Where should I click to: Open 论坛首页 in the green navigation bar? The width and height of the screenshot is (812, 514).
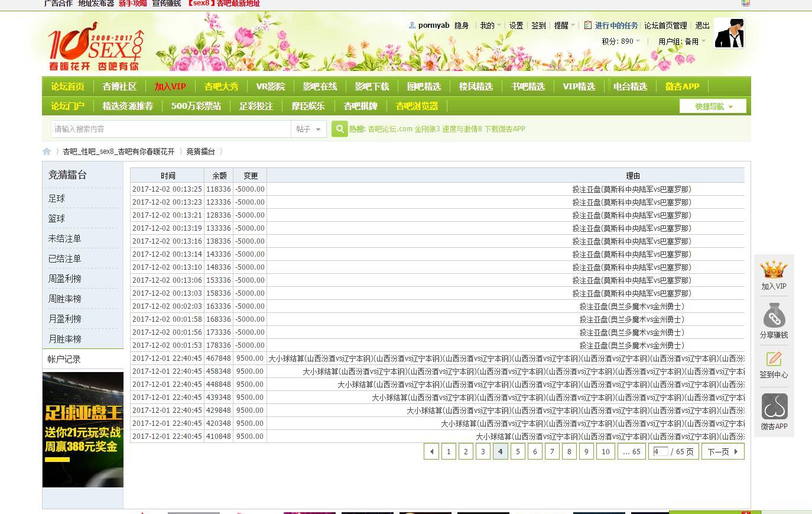67,86
